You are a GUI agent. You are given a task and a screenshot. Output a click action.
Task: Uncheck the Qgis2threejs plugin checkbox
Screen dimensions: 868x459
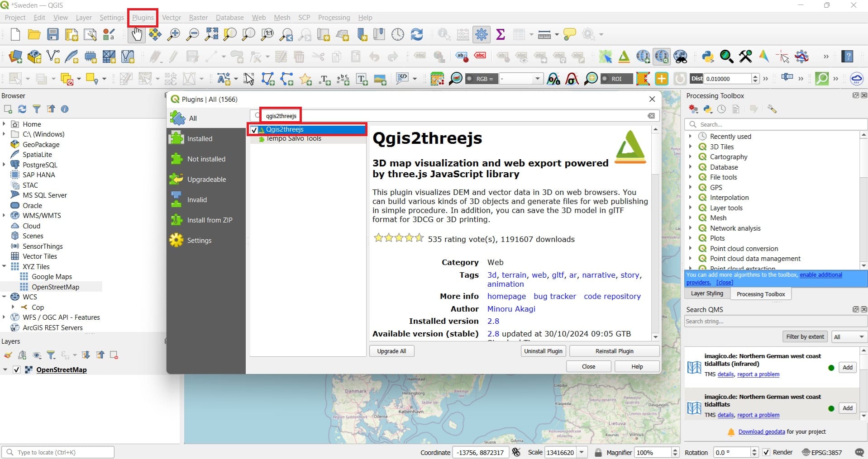[x=254, y=130]
